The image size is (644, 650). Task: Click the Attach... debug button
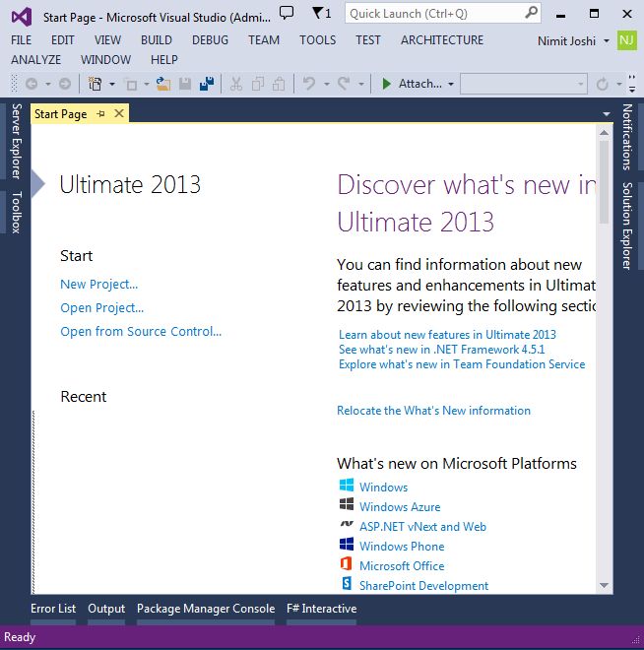click(419, 84)
